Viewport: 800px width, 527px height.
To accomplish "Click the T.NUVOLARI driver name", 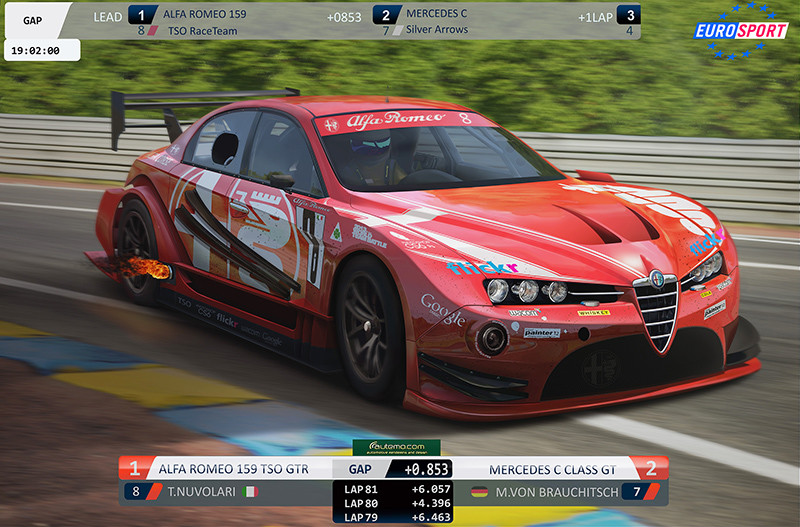I will [202, 492].
